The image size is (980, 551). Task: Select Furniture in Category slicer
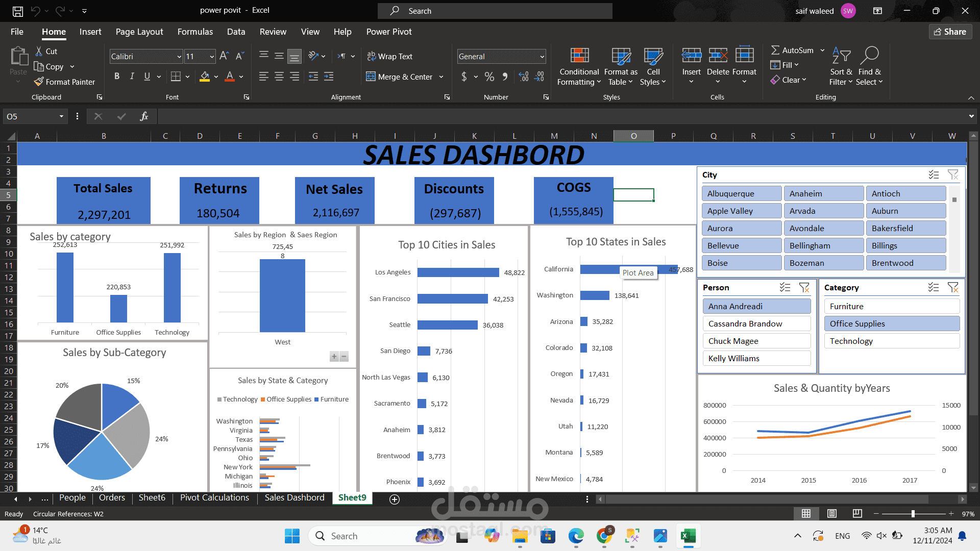pos(892,307)
